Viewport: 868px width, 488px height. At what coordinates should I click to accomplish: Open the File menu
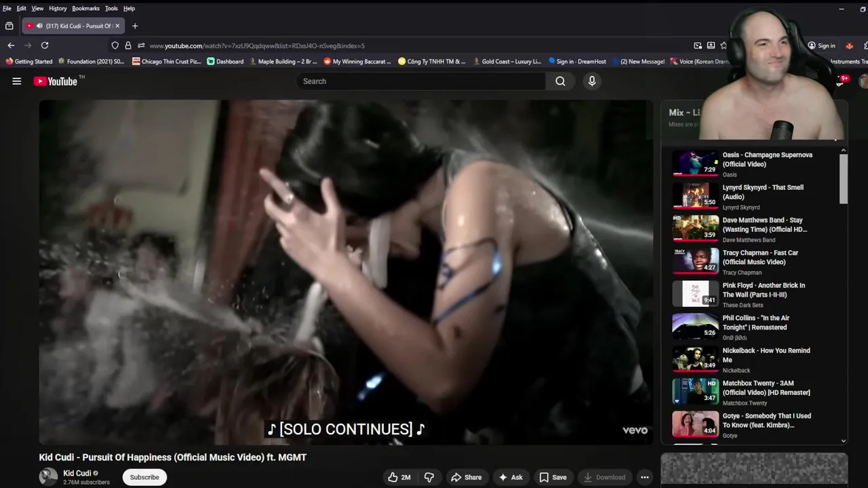click(x=7, y=8)
